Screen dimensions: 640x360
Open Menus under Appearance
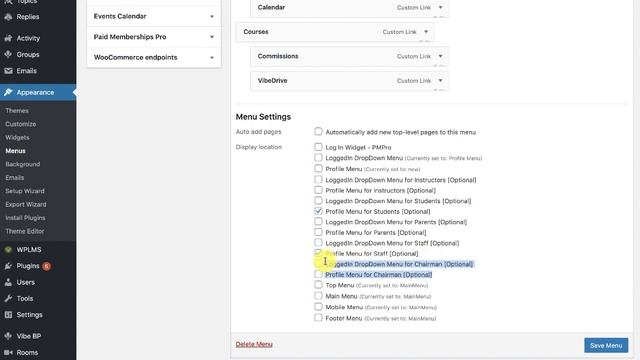click(x=16, y=151)
